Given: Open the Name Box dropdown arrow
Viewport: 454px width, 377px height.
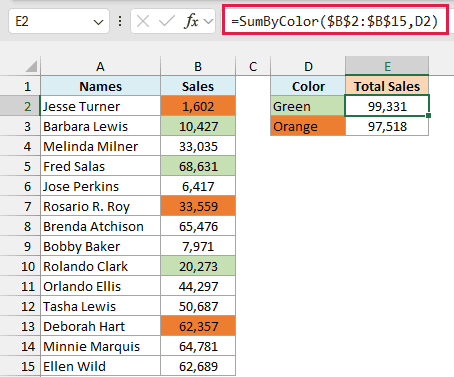Looking at the screenshot, I should coord(98,22).
